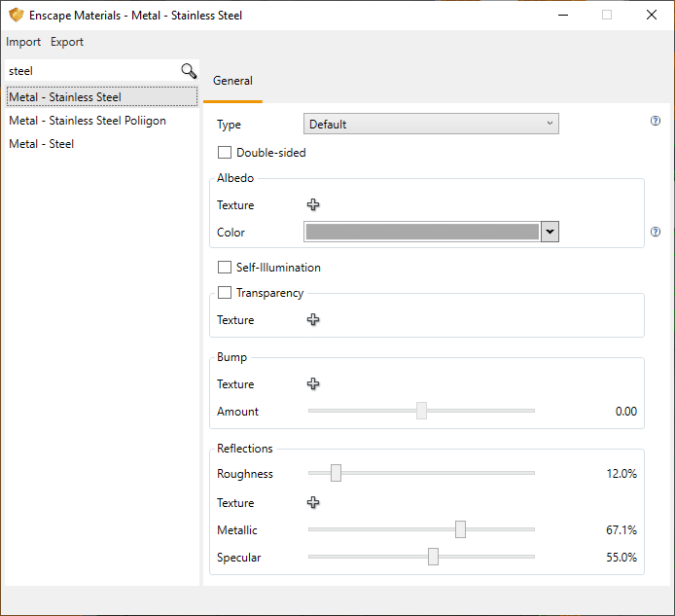The height and width of the screenshot is (616, 675).
Task: Click the Enscape logo in title bar
Action: click(16, 15)
